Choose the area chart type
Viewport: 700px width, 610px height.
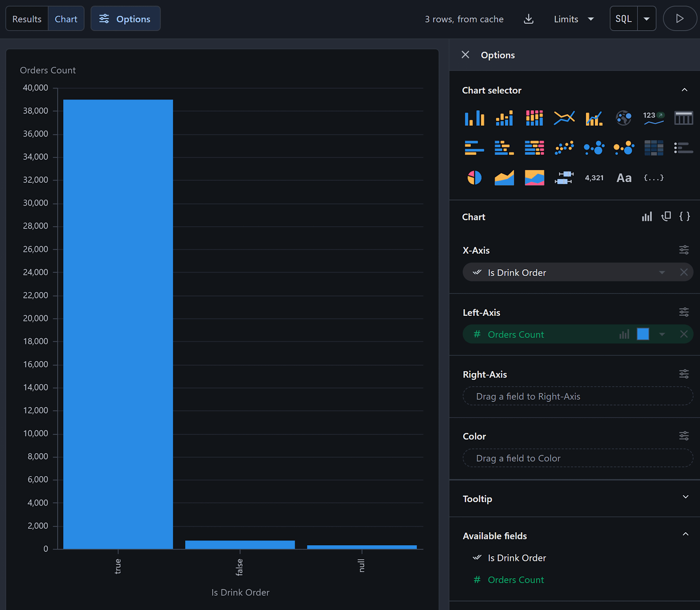click(504, 178)
